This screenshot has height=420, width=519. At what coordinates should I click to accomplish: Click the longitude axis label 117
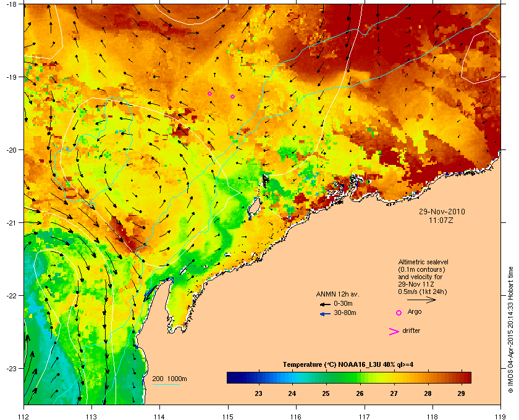click(365, 416)
